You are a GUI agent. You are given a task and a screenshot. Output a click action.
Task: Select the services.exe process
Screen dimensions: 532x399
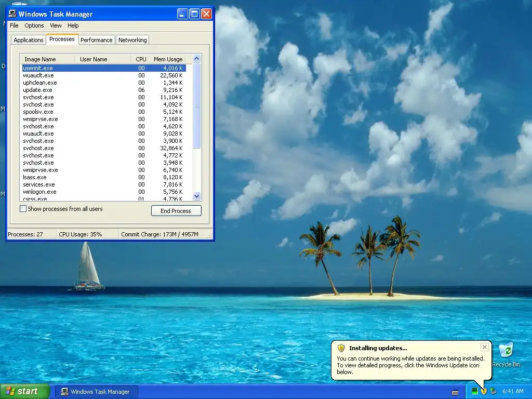[x=104, y=184]
